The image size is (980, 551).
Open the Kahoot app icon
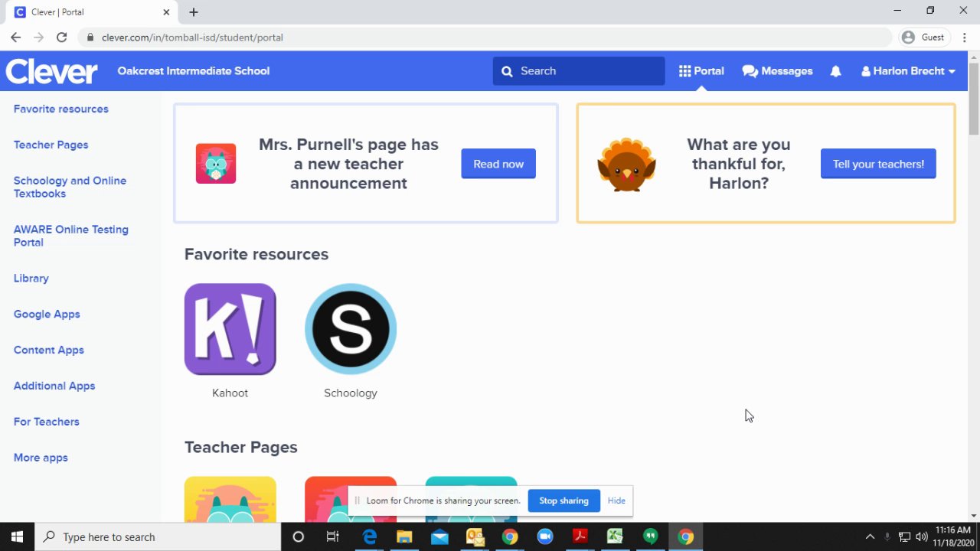[230, 329]
